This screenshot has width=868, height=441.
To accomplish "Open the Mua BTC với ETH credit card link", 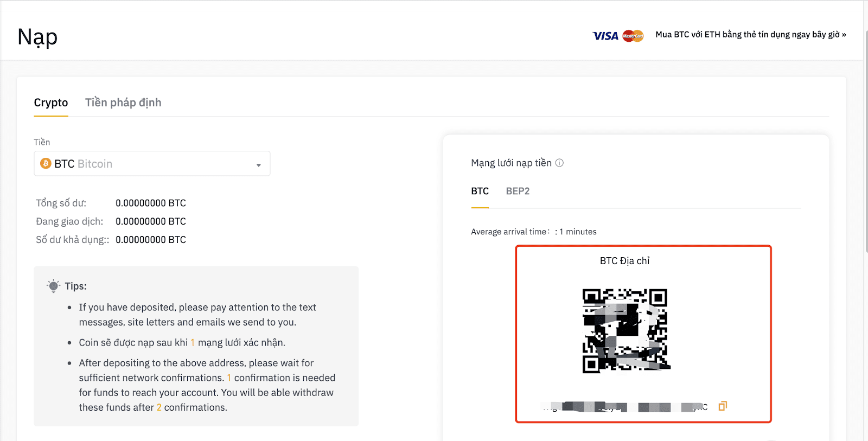I will [751, 35].
